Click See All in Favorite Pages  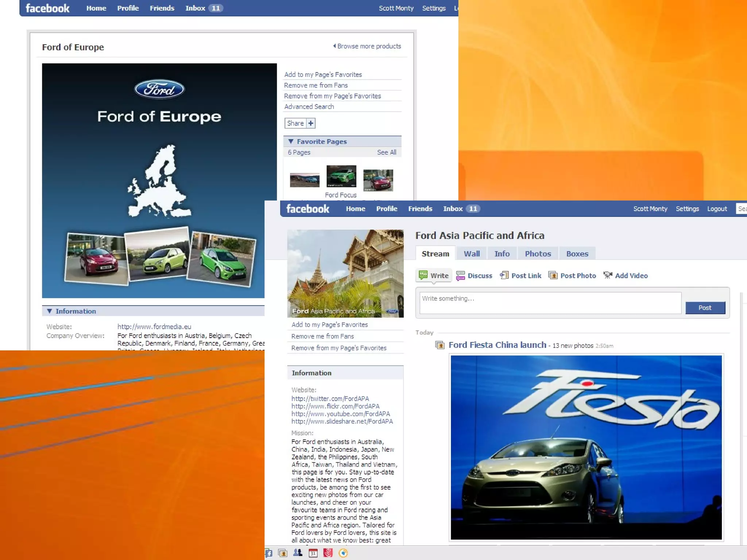pos(386,152)
